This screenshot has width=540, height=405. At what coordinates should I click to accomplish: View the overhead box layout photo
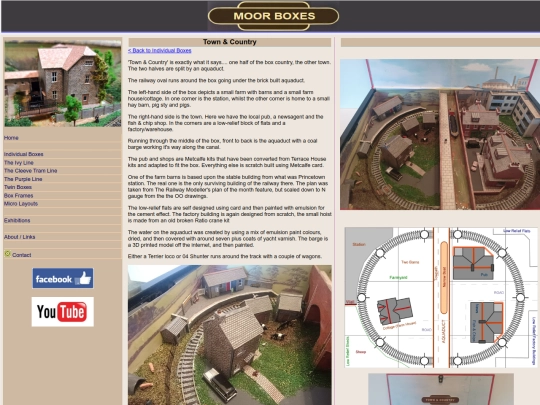click(439, 134)
